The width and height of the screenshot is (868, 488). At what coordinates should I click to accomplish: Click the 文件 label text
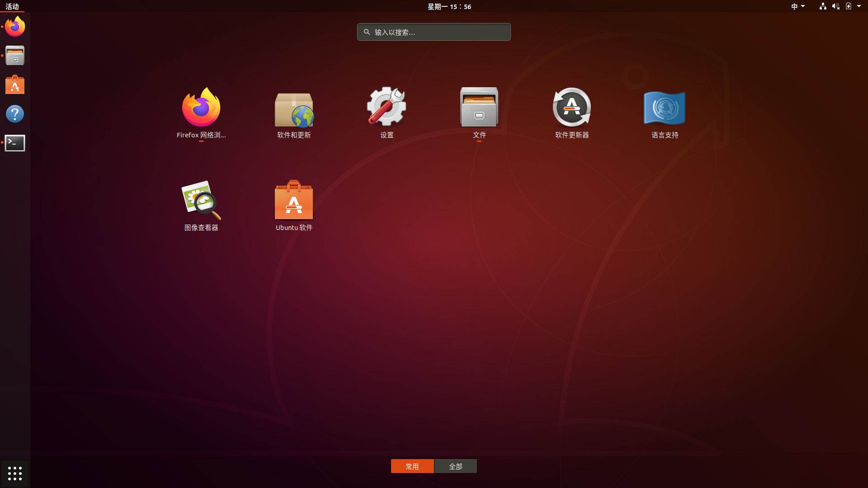(x=479, y=135)
